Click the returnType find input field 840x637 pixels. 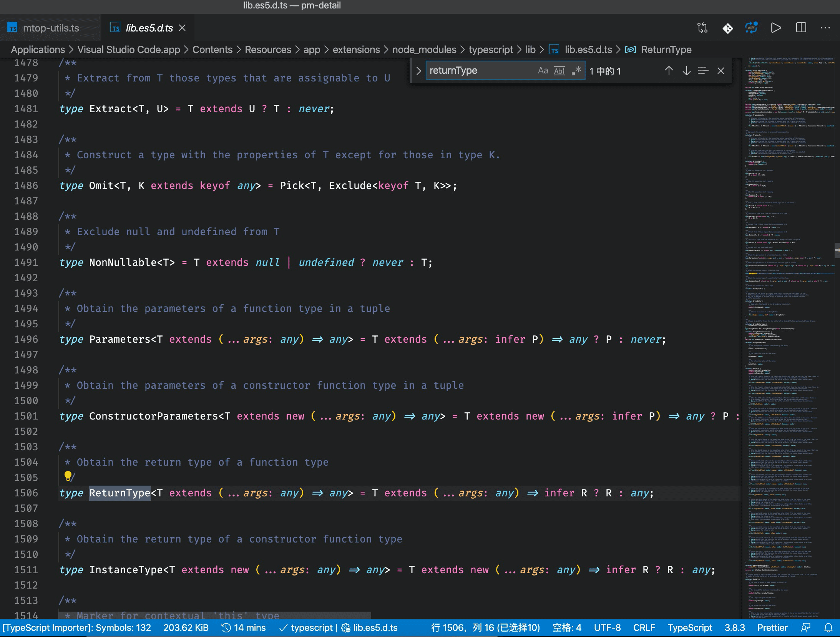pos(480,71)
